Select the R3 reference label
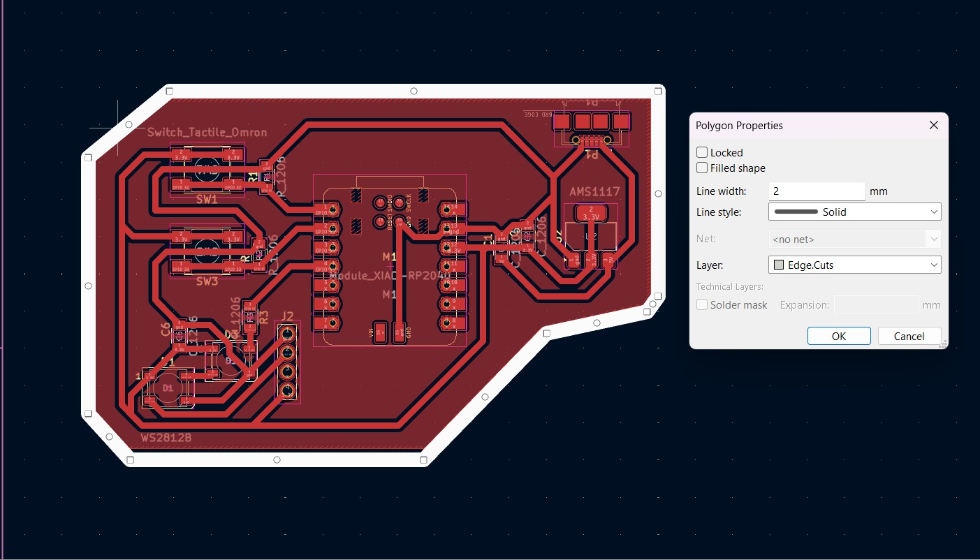This screenshot has width=980, height=560. pyautogui.click(x=263, y=316)
